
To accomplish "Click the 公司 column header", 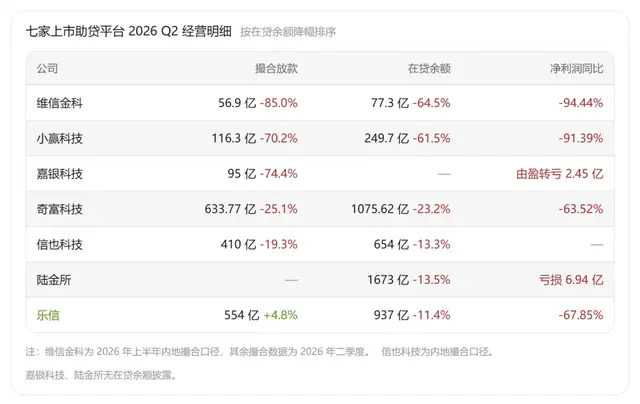I will [47, 69].
